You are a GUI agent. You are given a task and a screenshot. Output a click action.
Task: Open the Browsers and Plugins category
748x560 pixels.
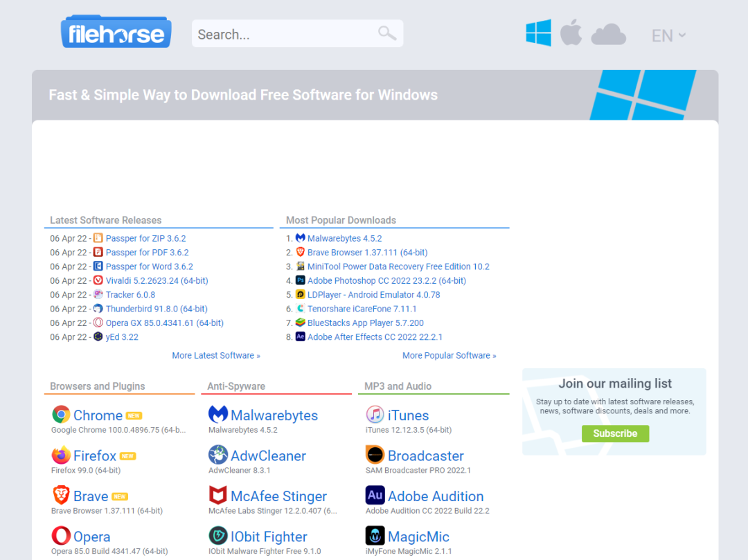pyautogui.click(x=98, y=386)
